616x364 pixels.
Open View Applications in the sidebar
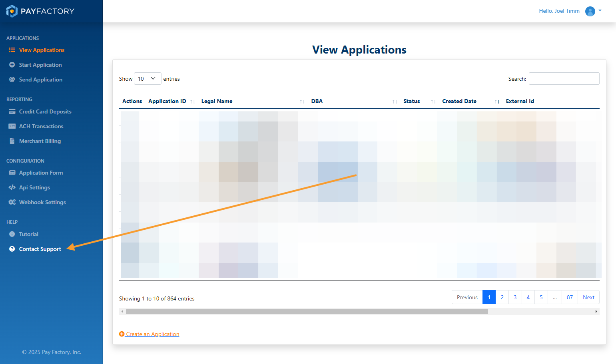(42, 50)
